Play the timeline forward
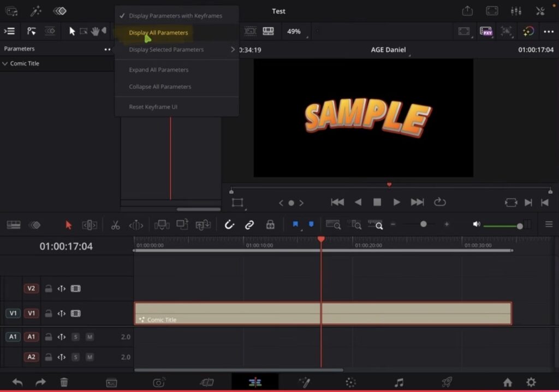Screen dimensions: 559x392 point(396,202)
